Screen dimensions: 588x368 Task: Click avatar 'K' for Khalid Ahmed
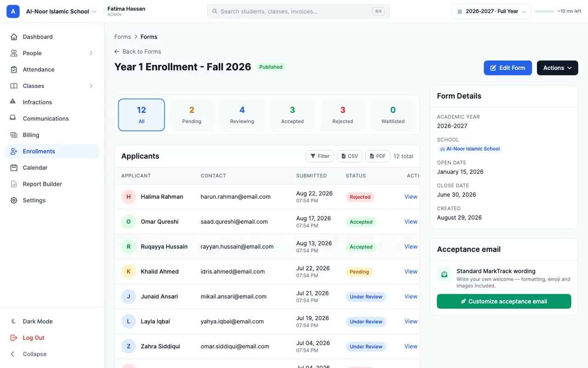pos(129,271)
